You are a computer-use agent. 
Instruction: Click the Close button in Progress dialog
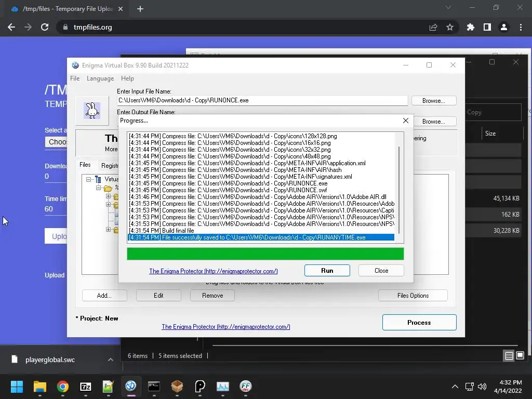click(381, 270)
